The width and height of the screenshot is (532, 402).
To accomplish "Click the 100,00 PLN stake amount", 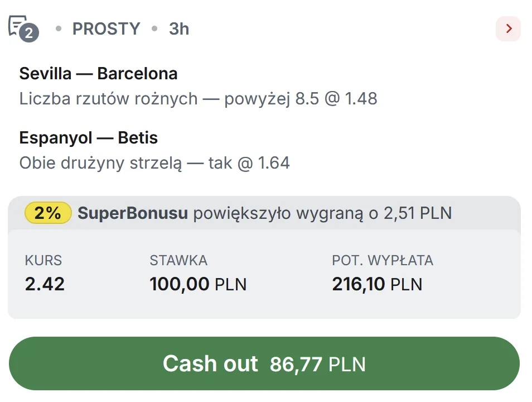I will coord(198,284).
